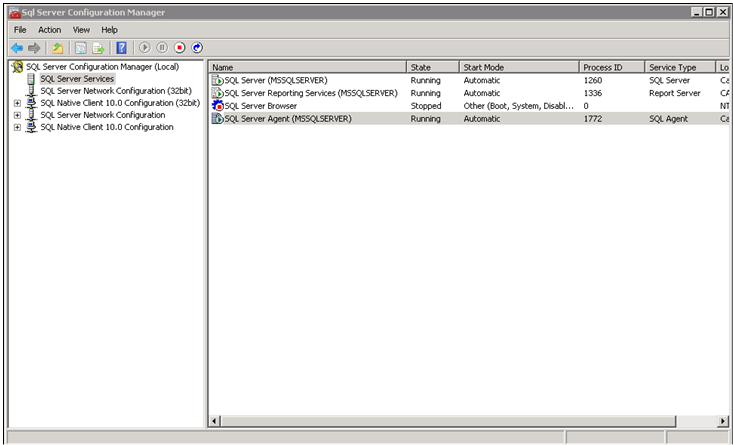Expand the last SQL Native Client 10.0 Configuration node

pyautogui.click(x=17, y=127)
